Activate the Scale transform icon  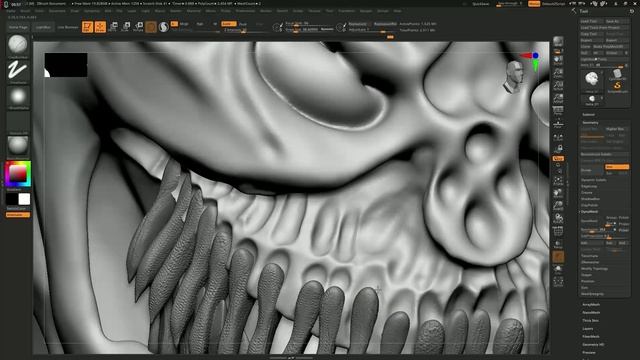pyautogui.click(x=126, y=27)
